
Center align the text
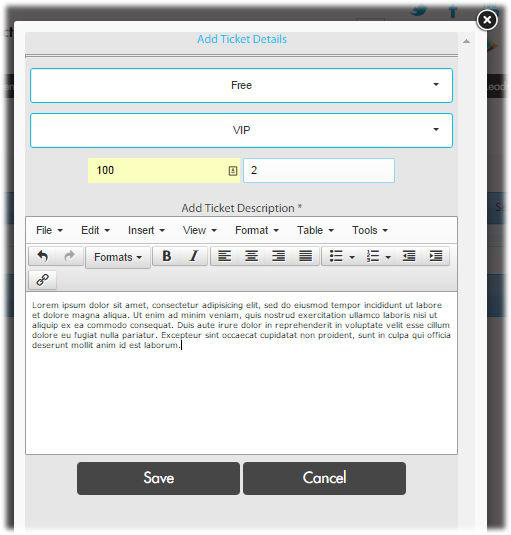[251, 256]
